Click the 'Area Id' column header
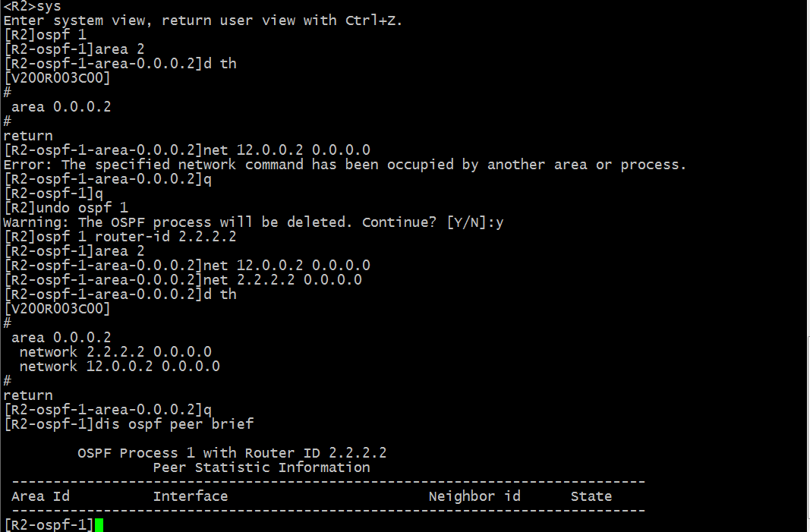The image size is (810, 532). (40, 496)
